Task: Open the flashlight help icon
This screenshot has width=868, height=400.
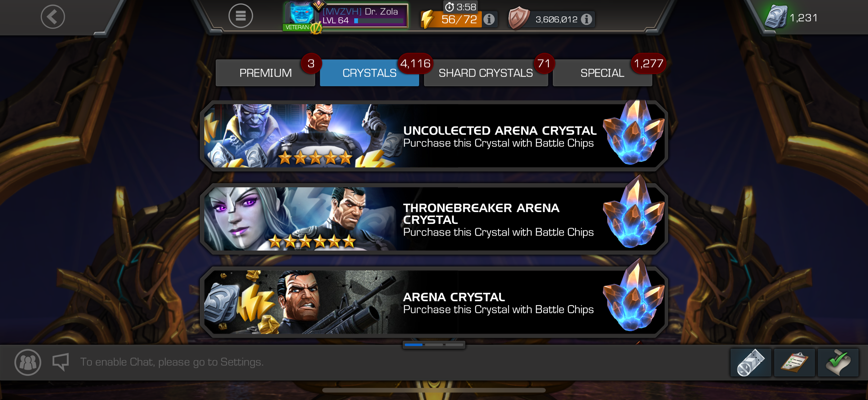Action: (x=750, y=362)
